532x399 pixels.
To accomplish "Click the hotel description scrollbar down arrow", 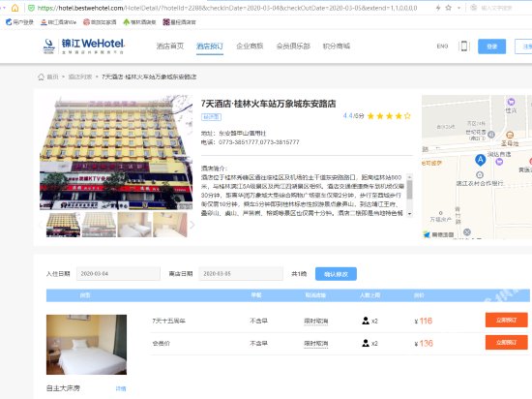I will pos(409,214).
